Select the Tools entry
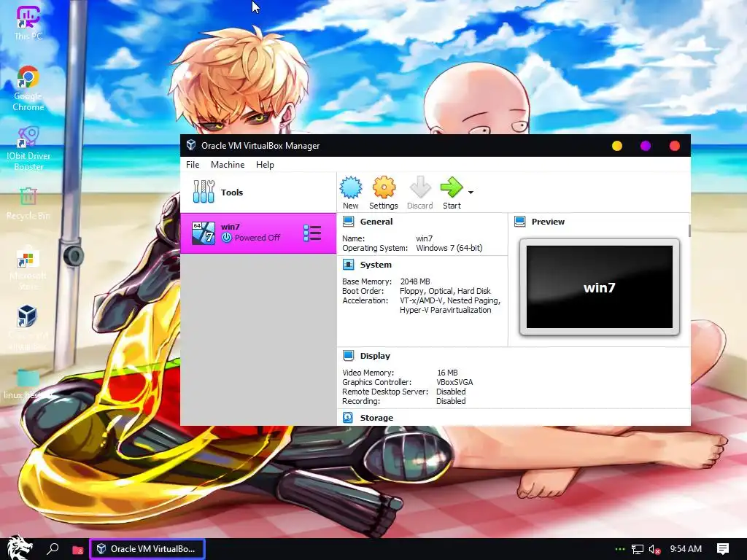 (258, 192)
